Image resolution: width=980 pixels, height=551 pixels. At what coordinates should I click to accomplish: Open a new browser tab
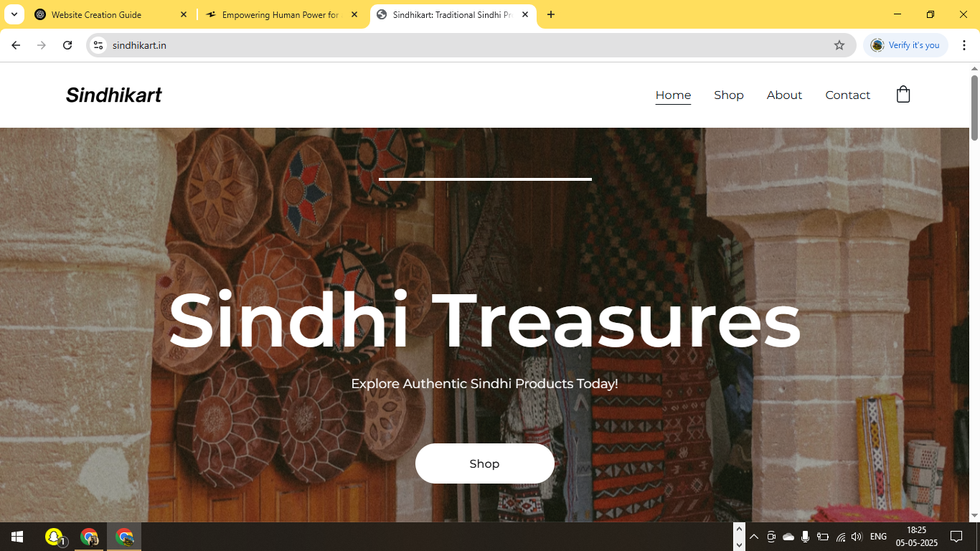[x=551, y=14]
